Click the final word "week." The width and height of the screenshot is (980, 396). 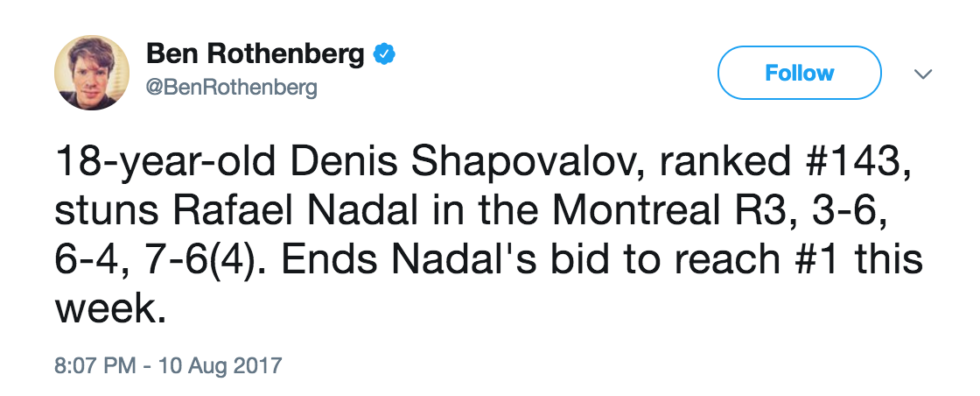tap(110, 308)
